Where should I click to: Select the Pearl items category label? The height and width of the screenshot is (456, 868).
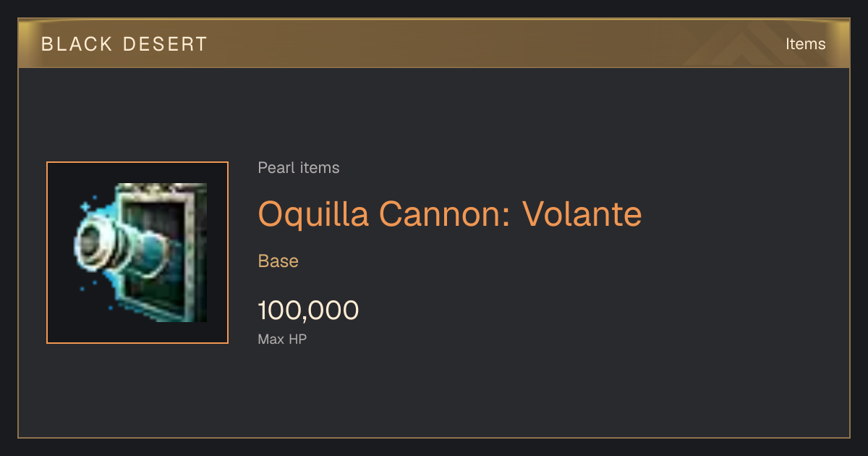click(x=299, y=168)
